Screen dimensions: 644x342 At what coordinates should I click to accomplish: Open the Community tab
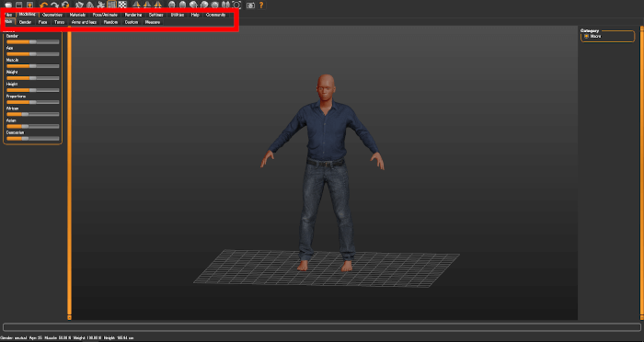tap(215, 15)
